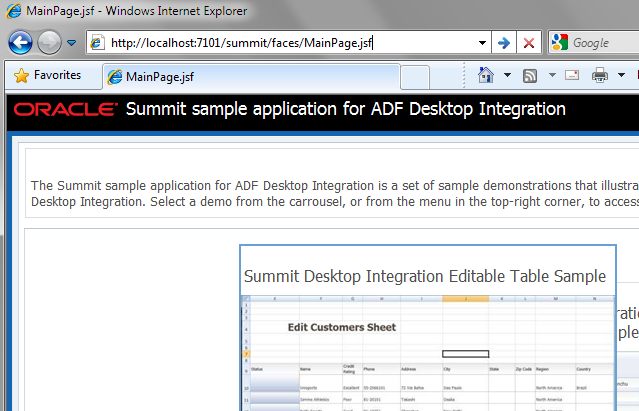Expand the address bar autocomplete dropdown

(x=482, y=42)
